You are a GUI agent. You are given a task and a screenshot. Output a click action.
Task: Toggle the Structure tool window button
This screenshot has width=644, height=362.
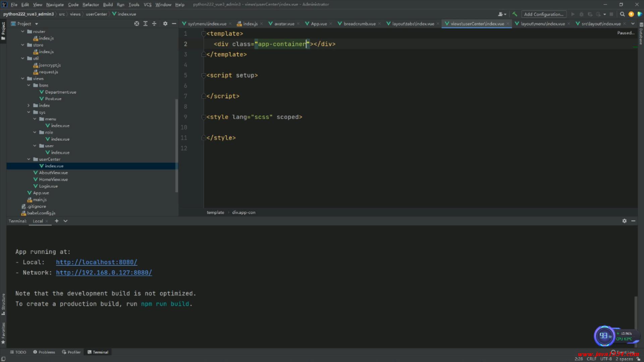[3, 304]
